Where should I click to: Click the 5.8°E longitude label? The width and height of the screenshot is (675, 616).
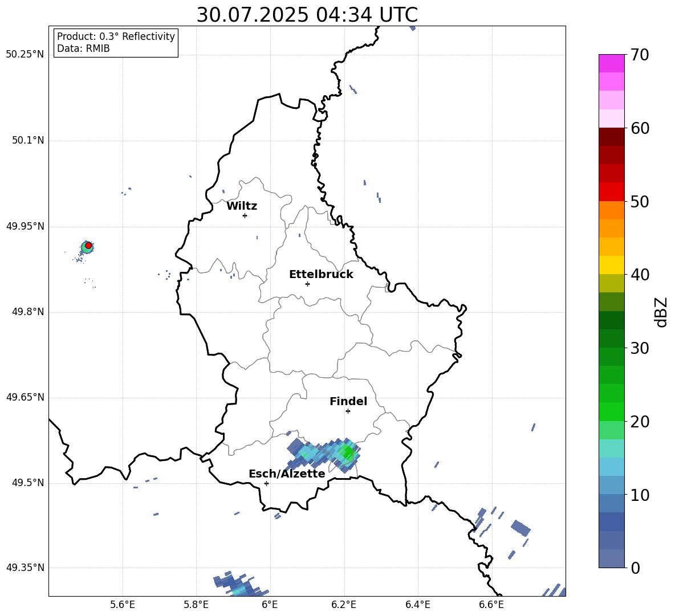(x=196, y=605)
